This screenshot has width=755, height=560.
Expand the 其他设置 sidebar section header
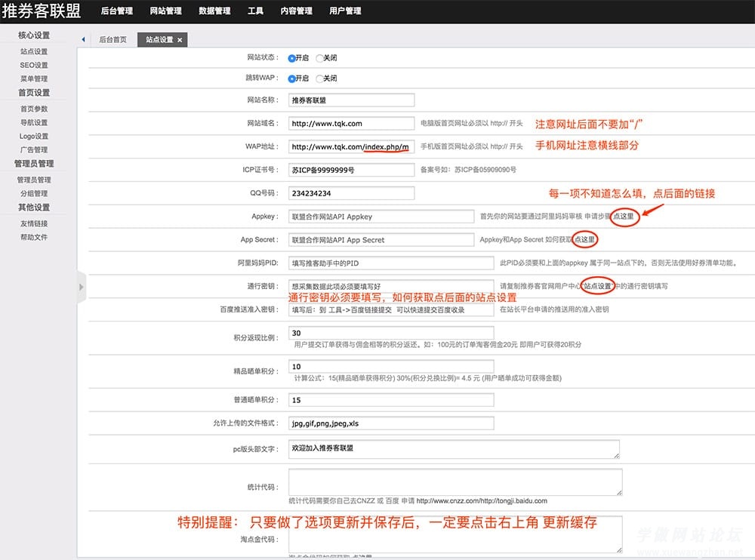pos(34,208)
